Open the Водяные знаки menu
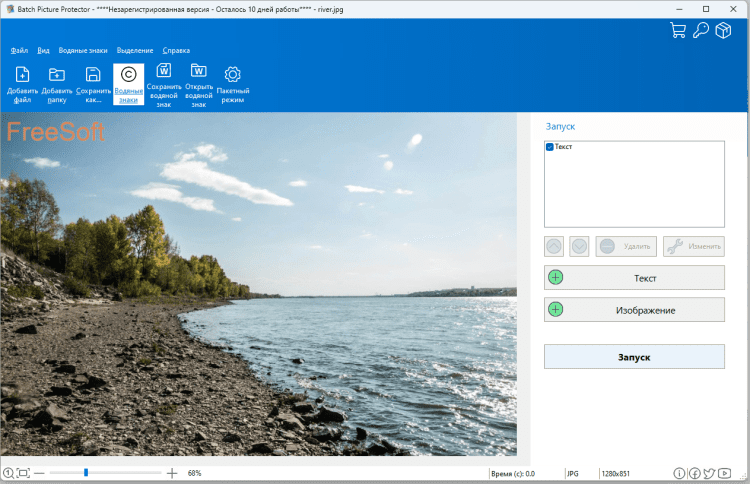This screenshot has height=484, width=750. click(x=83, y=50)
